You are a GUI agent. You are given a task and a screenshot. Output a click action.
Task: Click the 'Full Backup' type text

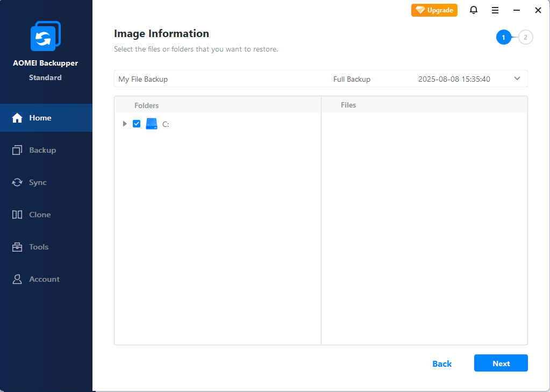tap(352, 79)
